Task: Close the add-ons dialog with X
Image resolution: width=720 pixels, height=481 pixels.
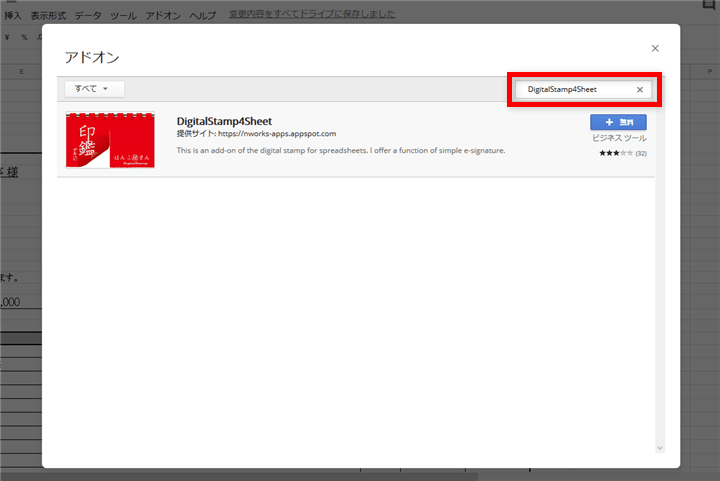Action: (655, 48)
